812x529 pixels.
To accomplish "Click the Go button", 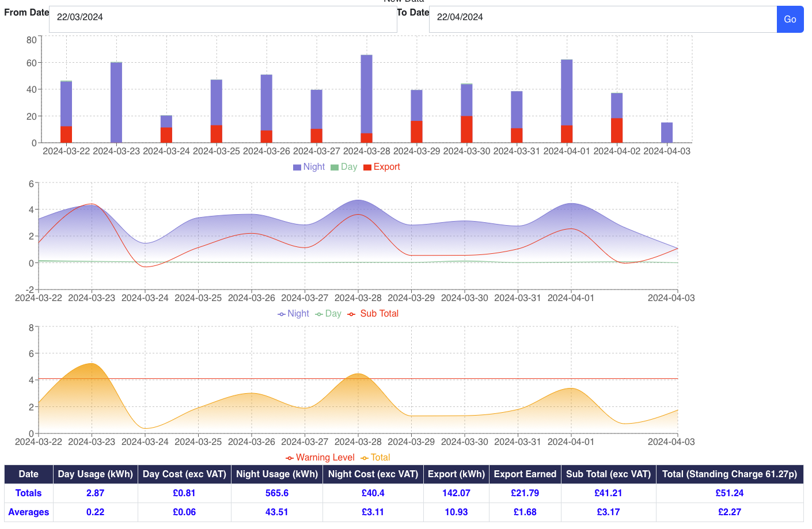I will pos(790,19).
